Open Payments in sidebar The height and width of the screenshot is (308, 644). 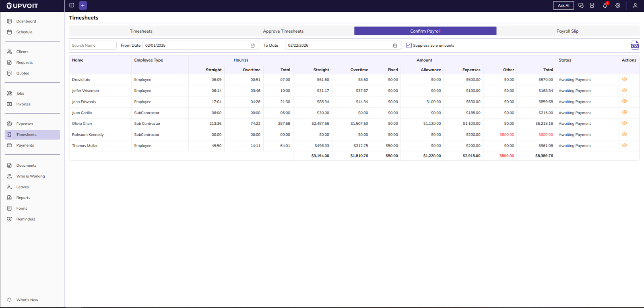click(32, 145)
